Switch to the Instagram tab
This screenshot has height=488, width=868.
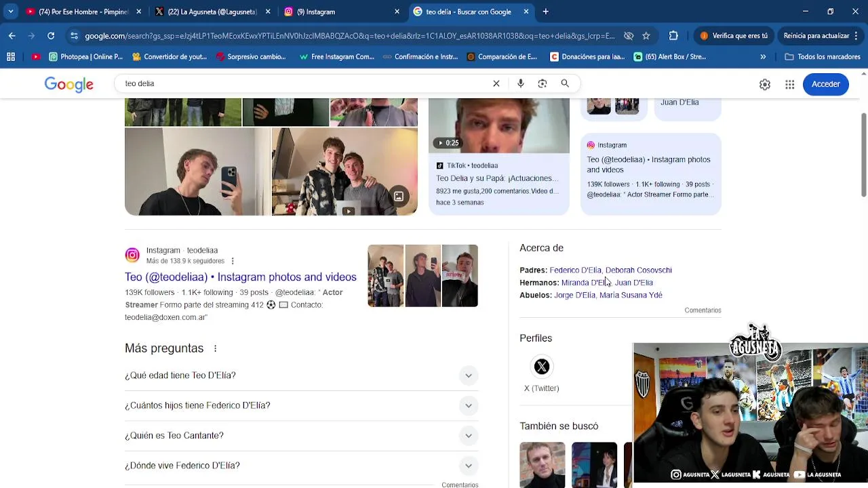(341, 12)
